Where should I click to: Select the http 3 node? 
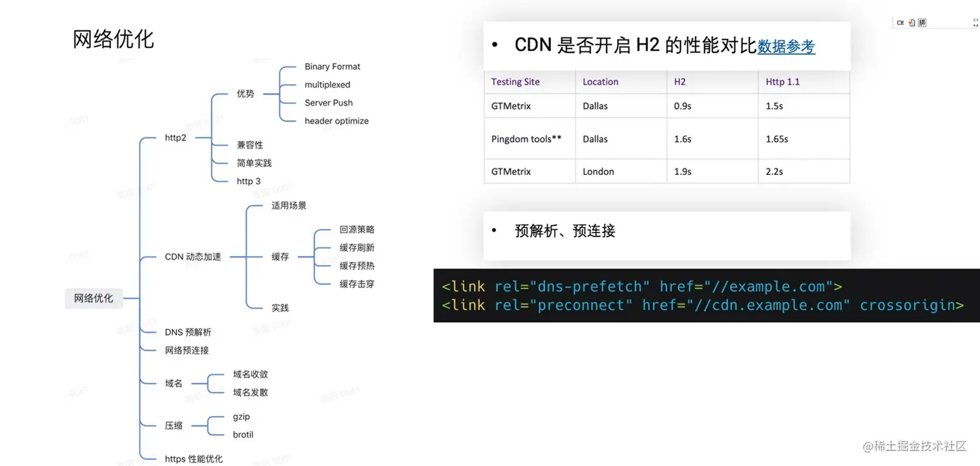(249, 181)
